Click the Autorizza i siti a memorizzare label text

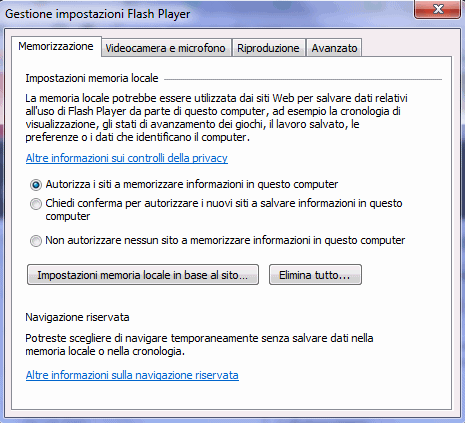(192, 184)
